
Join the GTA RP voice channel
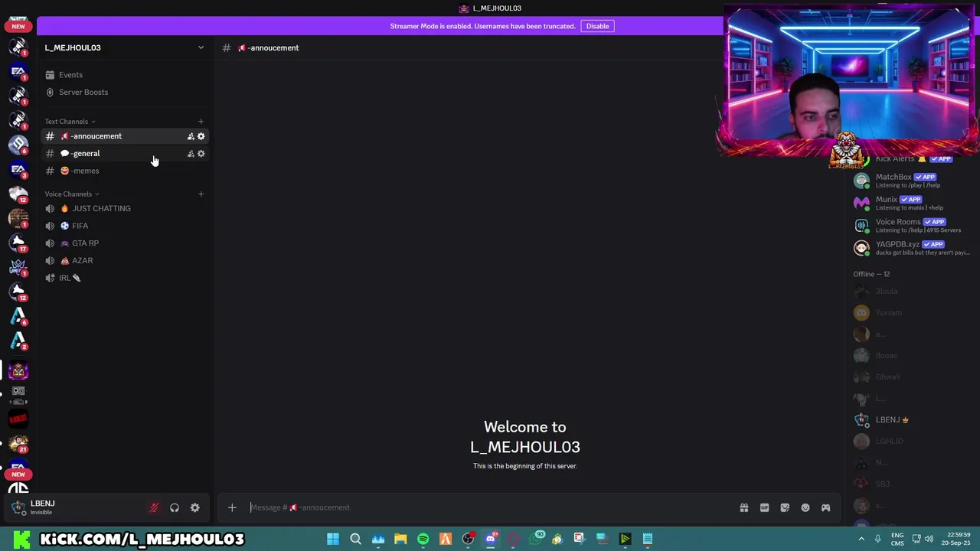pos(124,243)
